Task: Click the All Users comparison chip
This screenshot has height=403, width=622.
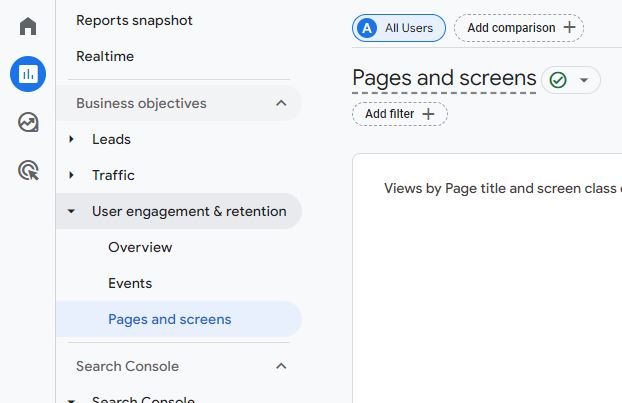Action: click(399, 28)
